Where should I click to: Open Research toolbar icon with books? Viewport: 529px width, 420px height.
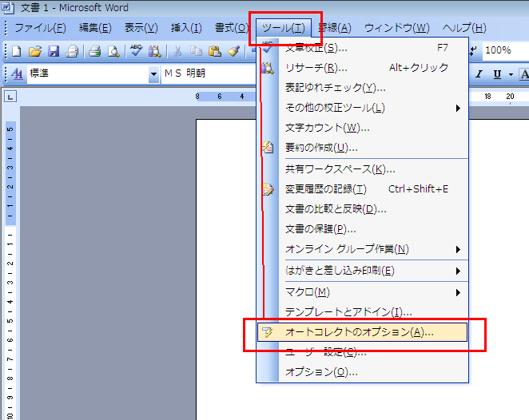point(155,51)
